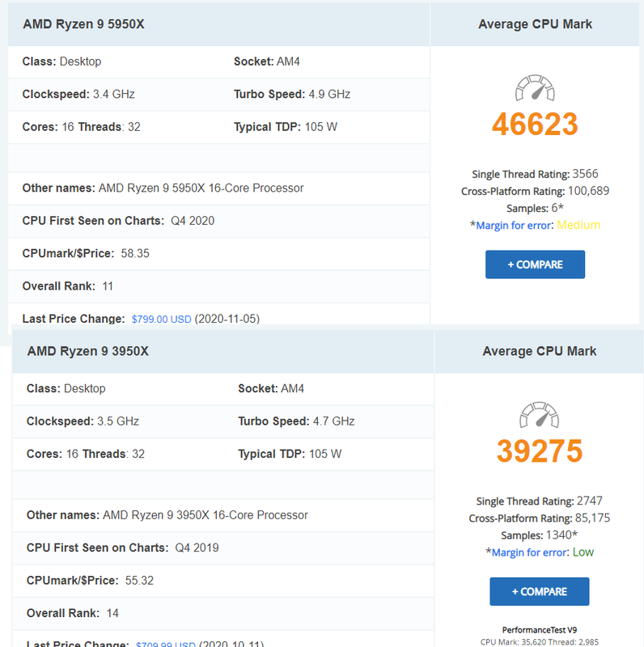
Task: Click the Medium margin for error value
Action: coord(578,225)
